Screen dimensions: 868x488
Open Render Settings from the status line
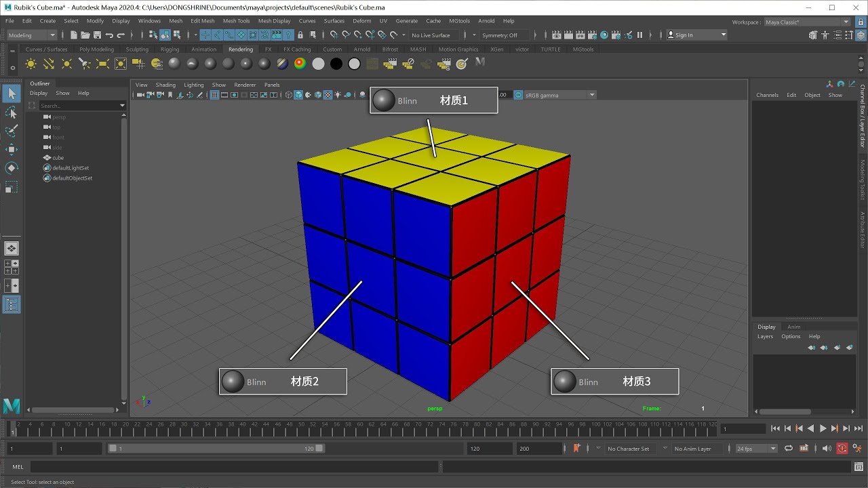coord(592,35)
